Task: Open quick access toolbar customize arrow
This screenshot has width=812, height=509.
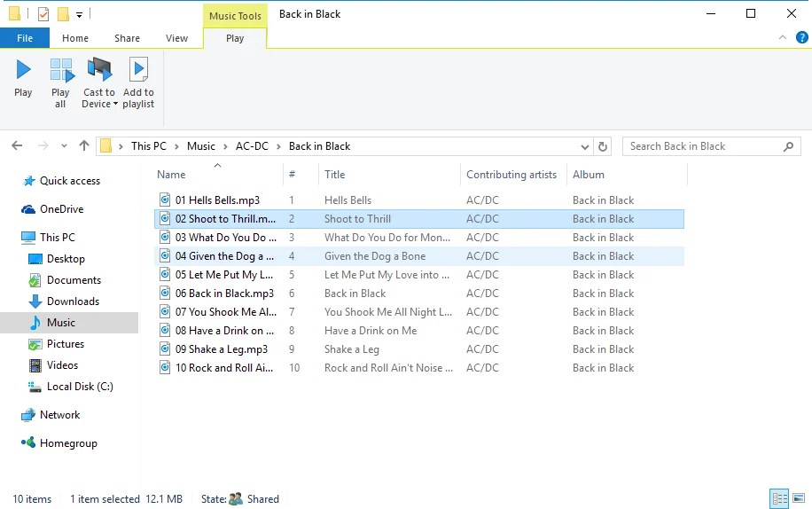Action: 79,15
